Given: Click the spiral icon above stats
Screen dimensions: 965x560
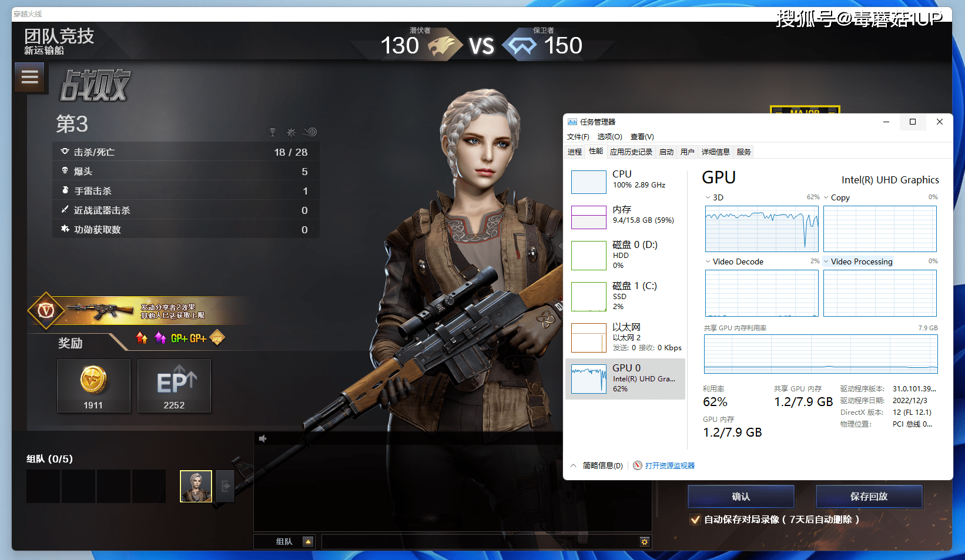Looking at the screenshot, I should click(x=310, y=132).
